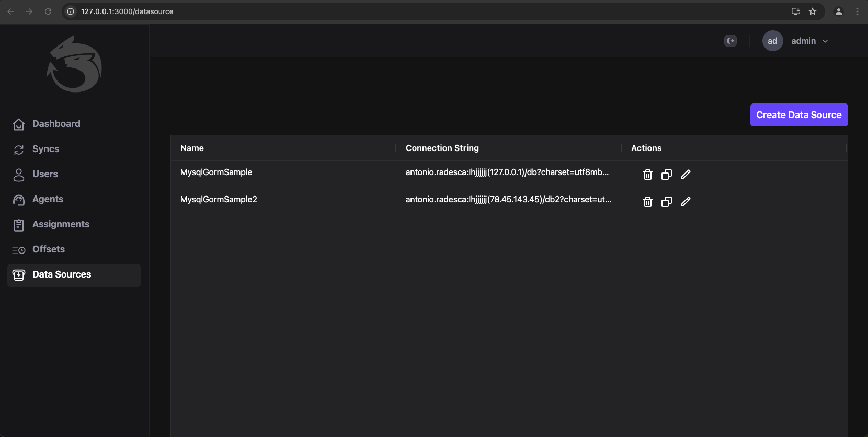Select Assignments in the sidebar
This screenshot has width=868, height=437.
click(61, 224)
